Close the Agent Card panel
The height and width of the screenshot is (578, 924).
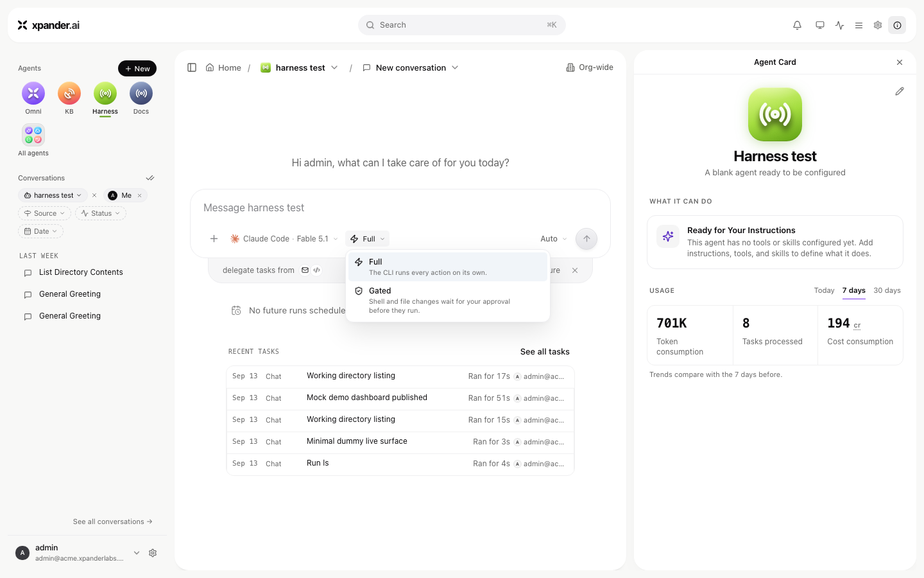click(900, 62)
